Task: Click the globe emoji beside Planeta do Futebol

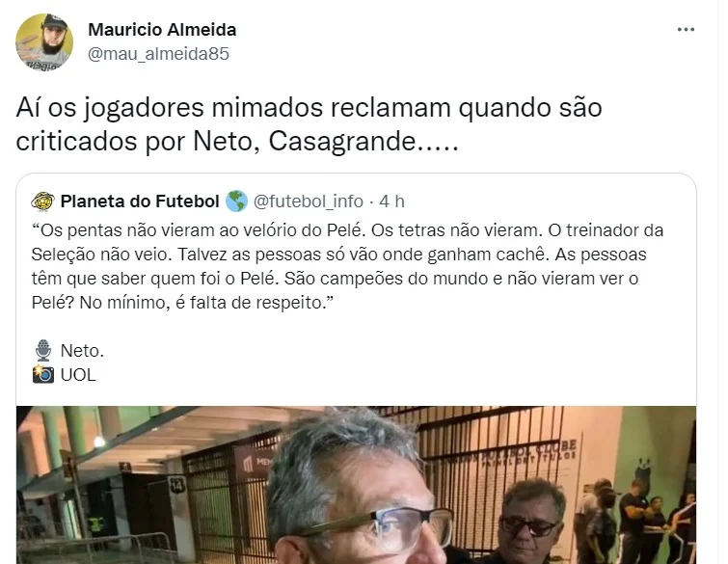Action: 237,201
